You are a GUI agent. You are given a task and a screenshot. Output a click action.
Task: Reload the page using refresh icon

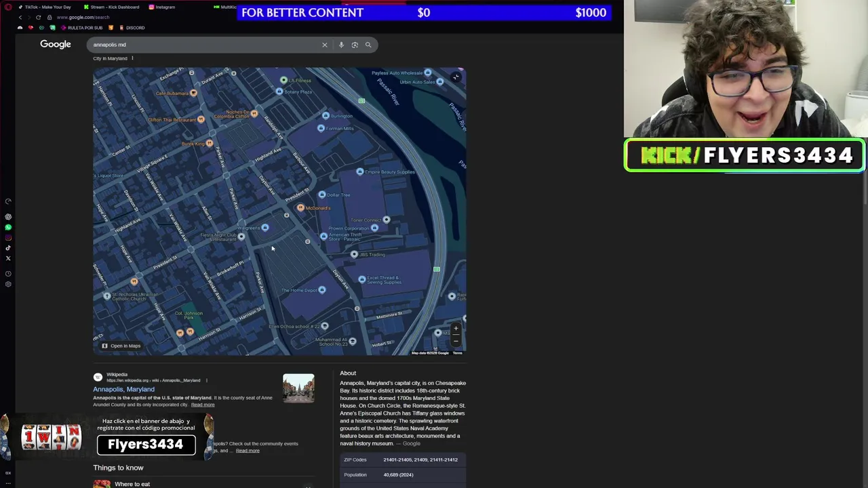tap(38, 17)
